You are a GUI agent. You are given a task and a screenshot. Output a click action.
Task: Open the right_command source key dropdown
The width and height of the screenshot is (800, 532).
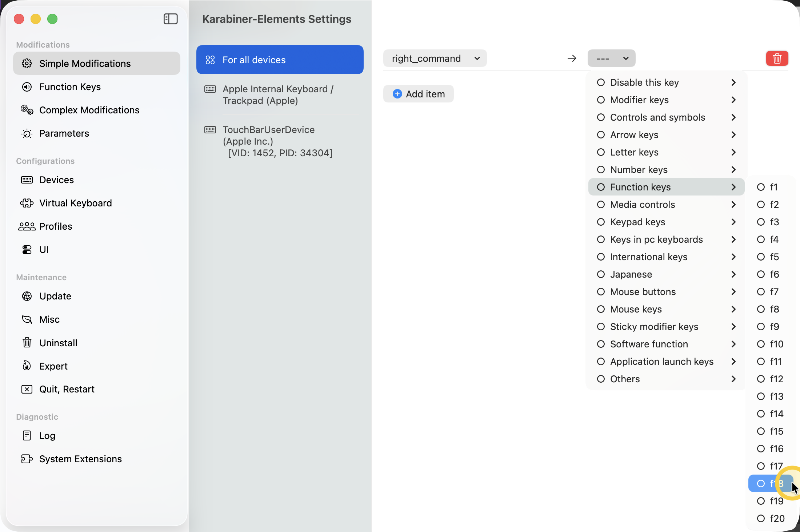click(x=435, y=58)
